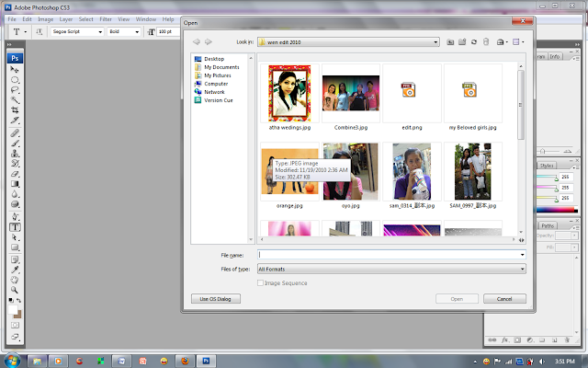Select the Healing Brush tool
The width and height of the screenshot is (588, 368).
pyautogui.click(x=15, y=133)
